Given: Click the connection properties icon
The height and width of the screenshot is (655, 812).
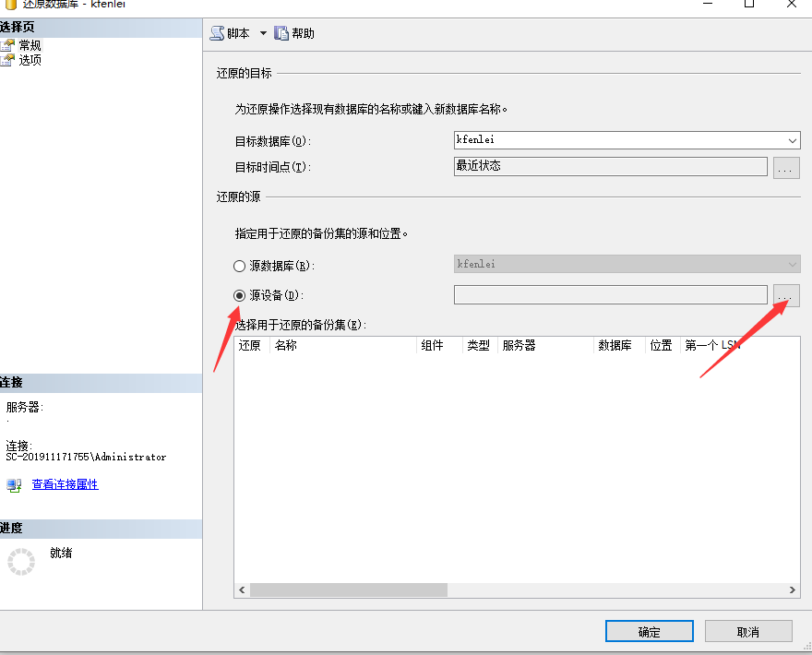Looking at the screenshot, I should pos(14,484).
